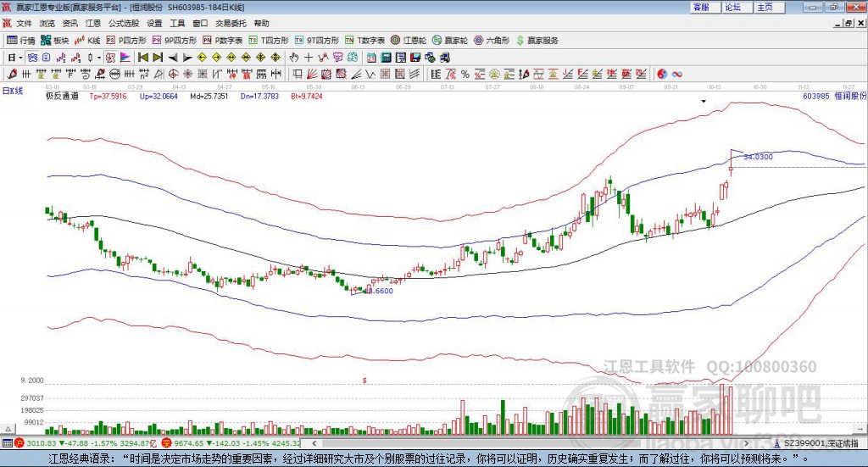This screenshot has width=868, height=467.
Task: Open the 江恩 menu
Action: coord(93,23)
